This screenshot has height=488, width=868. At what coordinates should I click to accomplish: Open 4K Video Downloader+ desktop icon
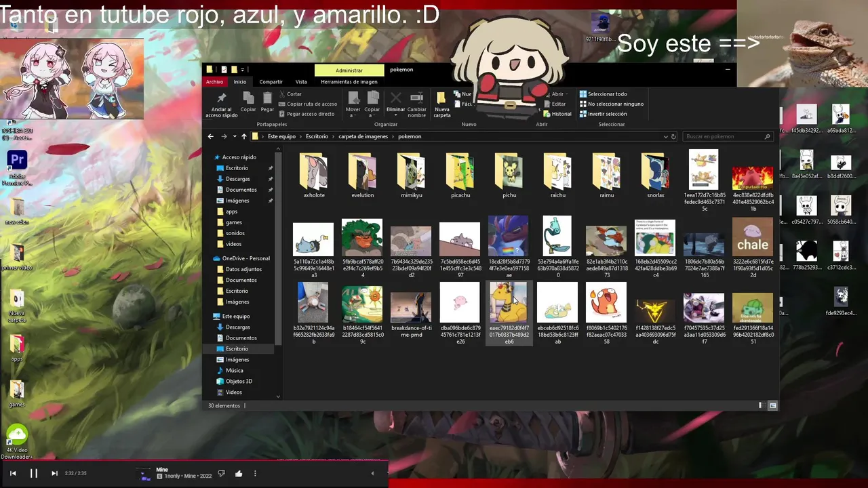[17, 441]
